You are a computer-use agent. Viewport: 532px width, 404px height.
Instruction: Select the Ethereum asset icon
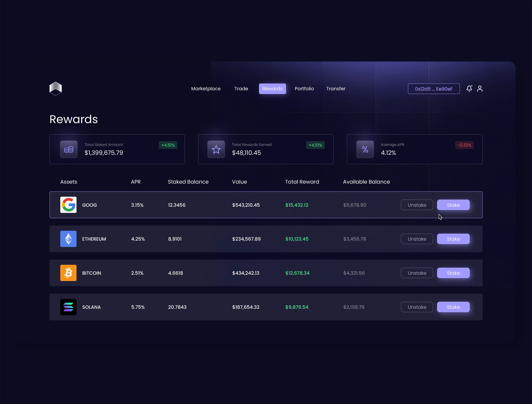(x=68, y=239)
